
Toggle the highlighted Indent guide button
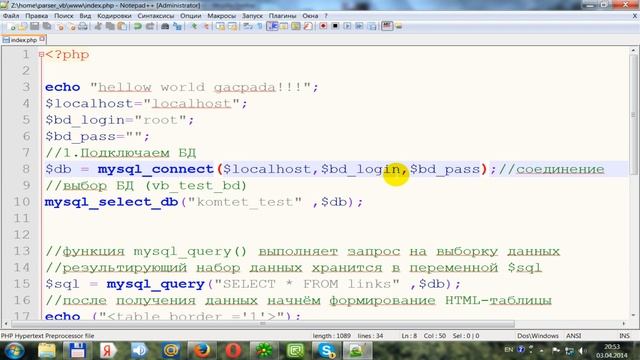[x=272, y=27]
